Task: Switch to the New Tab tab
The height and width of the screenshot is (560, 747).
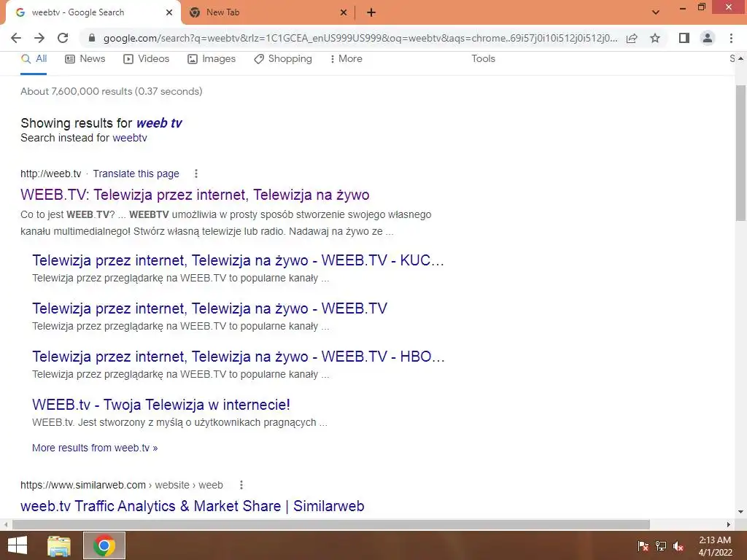Action: (267, 13)
